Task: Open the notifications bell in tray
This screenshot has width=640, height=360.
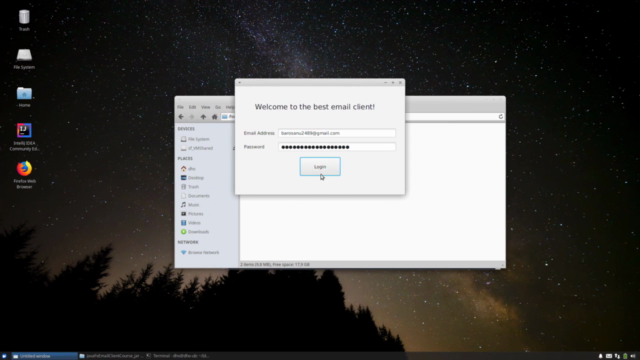Action: coord(600,356)
